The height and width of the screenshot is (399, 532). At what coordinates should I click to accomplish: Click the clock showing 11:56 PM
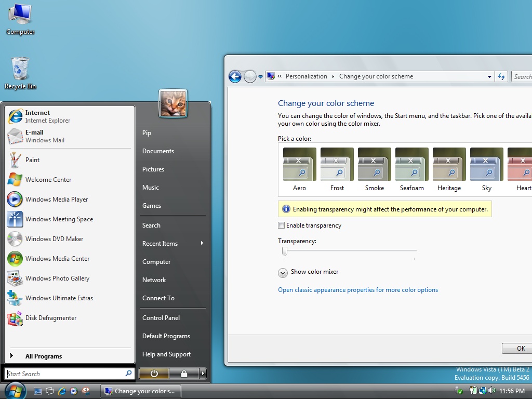pyautogui.click(x=512, y=391)
